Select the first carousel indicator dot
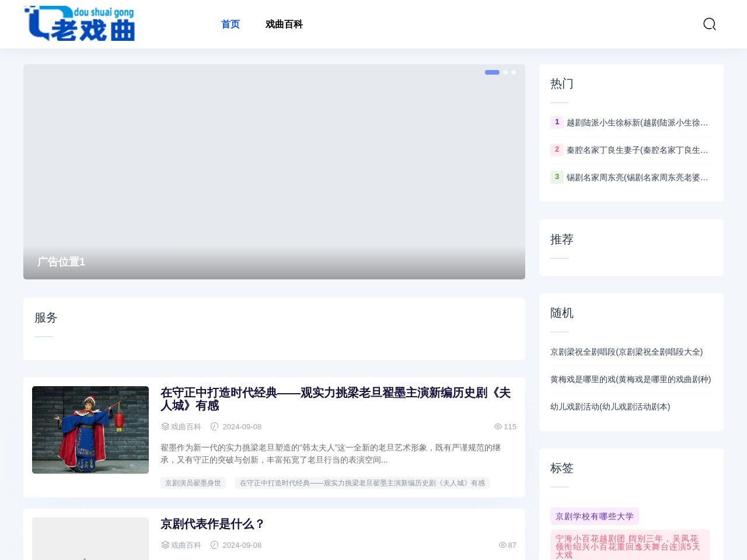 pos(492,72)
